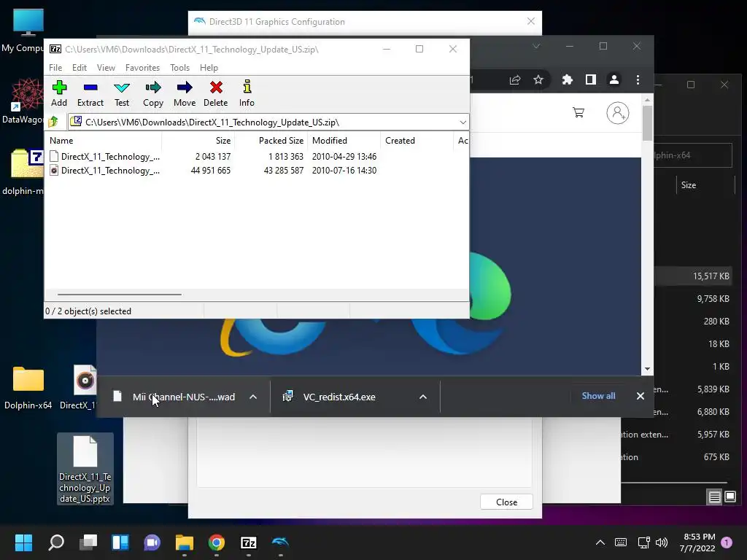Switch File Explorer to details view icon

tap(715, 497)
